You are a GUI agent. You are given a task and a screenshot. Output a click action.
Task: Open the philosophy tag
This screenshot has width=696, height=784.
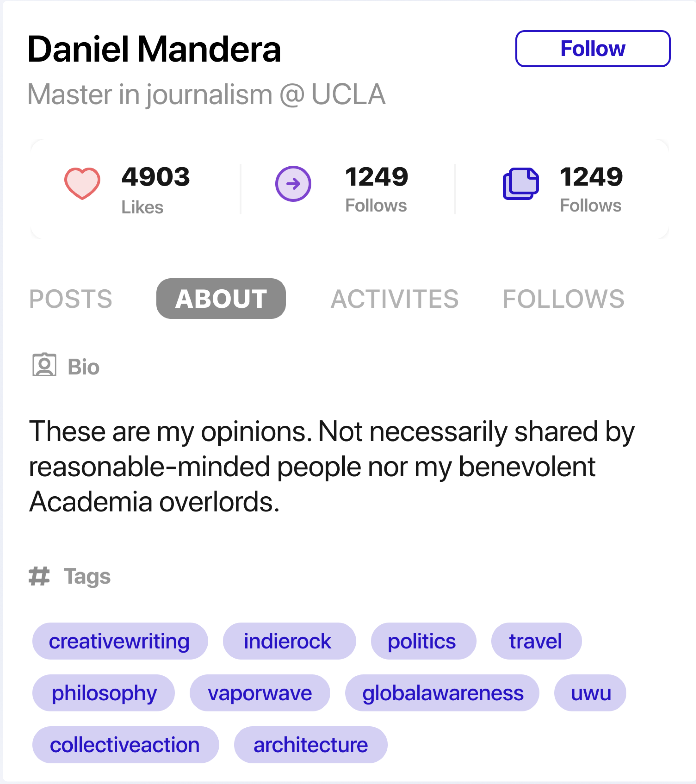(103, 693)
